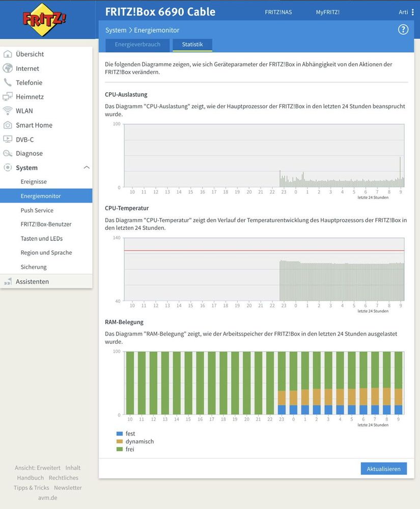Switch to the Statistik tab
Viewport: 420px width, 509px height.
click(192, 45)
